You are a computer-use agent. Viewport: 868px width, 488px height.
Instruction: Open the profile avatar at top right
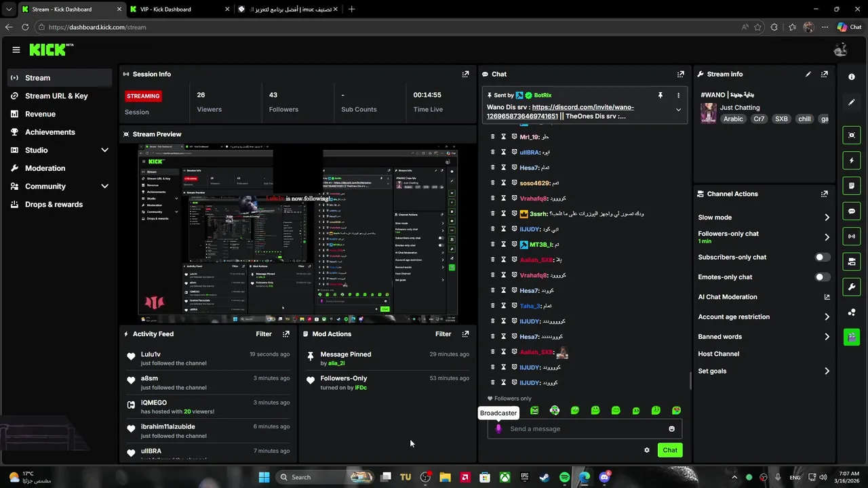coord(841,49)
